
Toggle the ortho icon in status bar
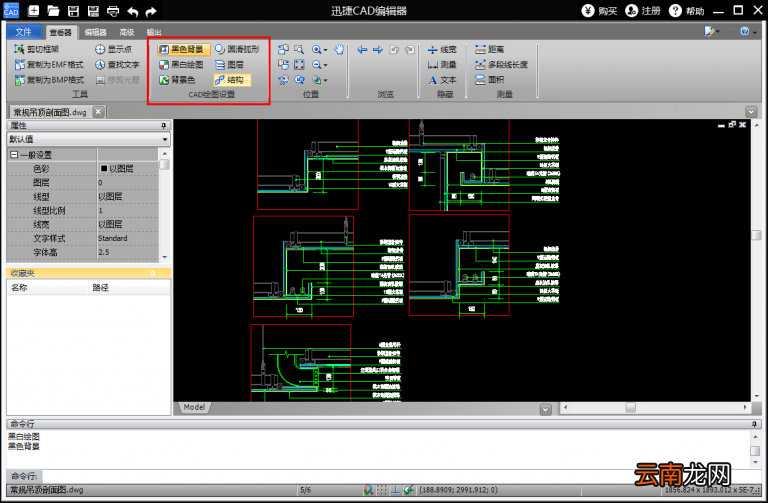point(395,490)
